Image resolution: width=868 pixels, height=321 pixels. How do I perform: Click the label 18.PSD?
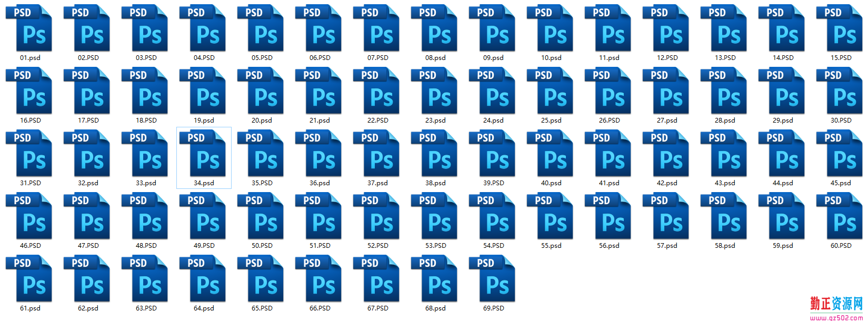click(146, 121)
